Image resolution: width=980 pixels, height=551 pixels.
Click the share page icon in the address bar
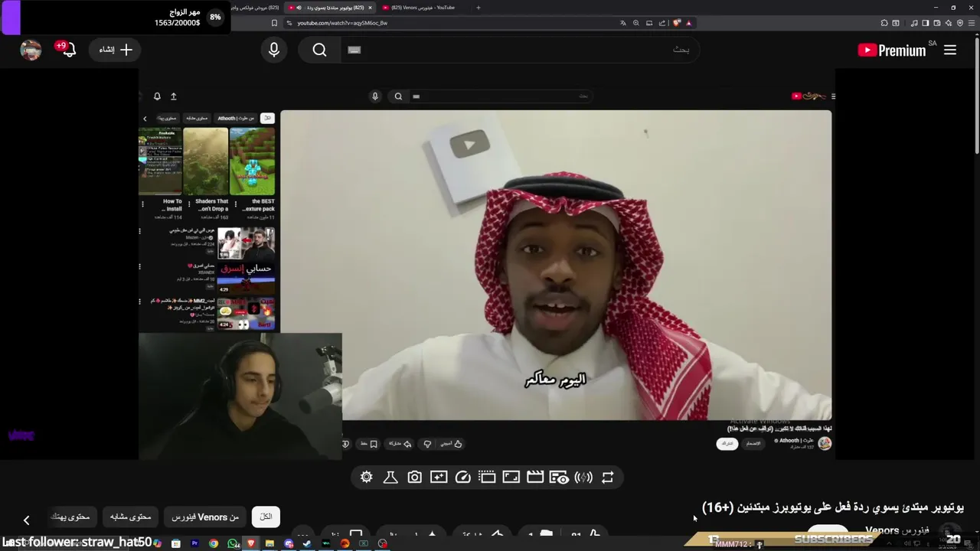662,23
